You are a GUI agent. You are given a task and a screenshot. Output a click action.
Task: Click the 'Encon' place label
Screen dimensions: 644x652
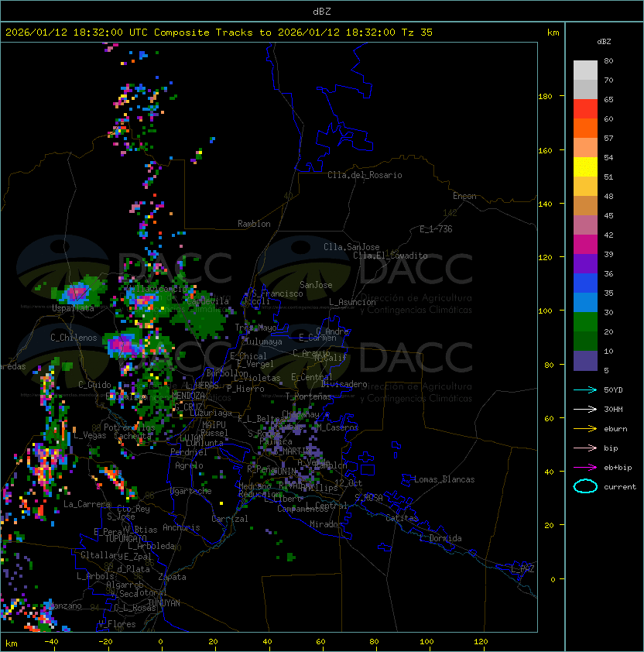tap(464, 196)
